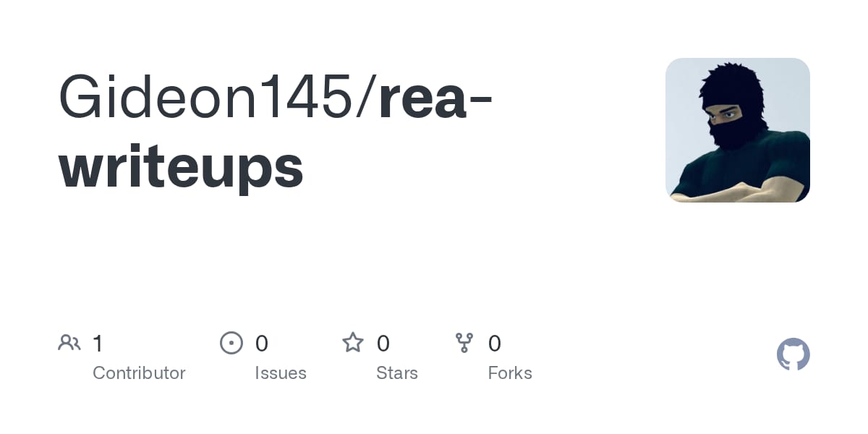
Task: Click the contributors people icon
Action: coord(69,343)
